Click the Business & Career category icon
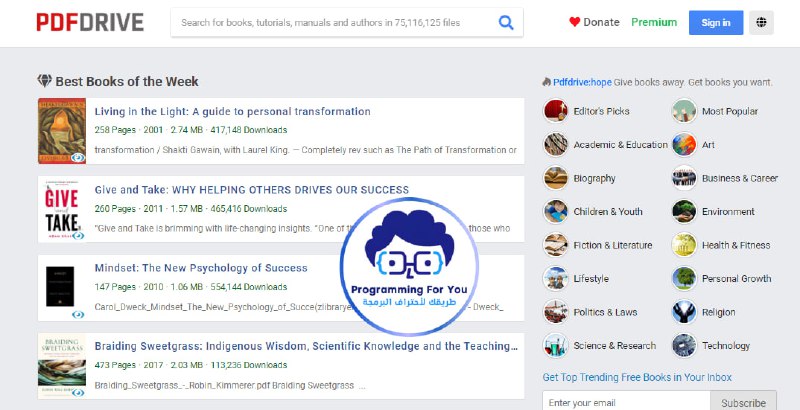The width and height of the screenshot is (800, 410). click(x=684, y=178)
